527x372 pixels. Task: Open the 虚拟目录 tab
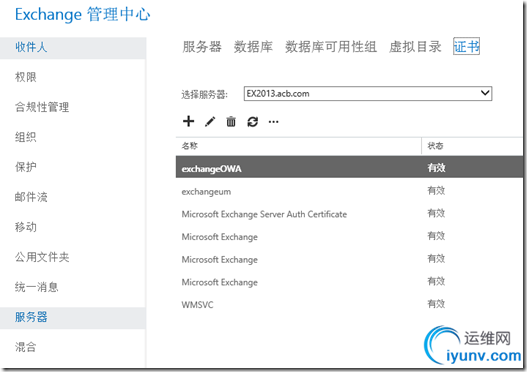[415, 47]
